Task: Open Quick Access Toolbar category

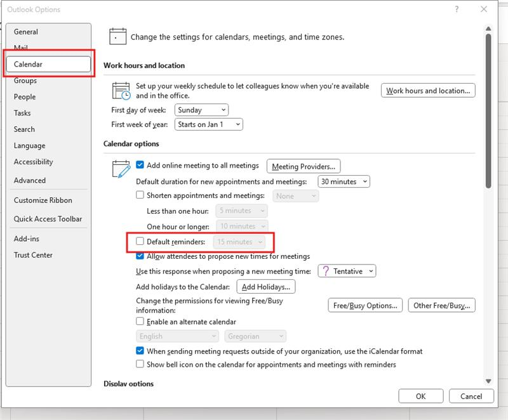Action: coord(48,219)
